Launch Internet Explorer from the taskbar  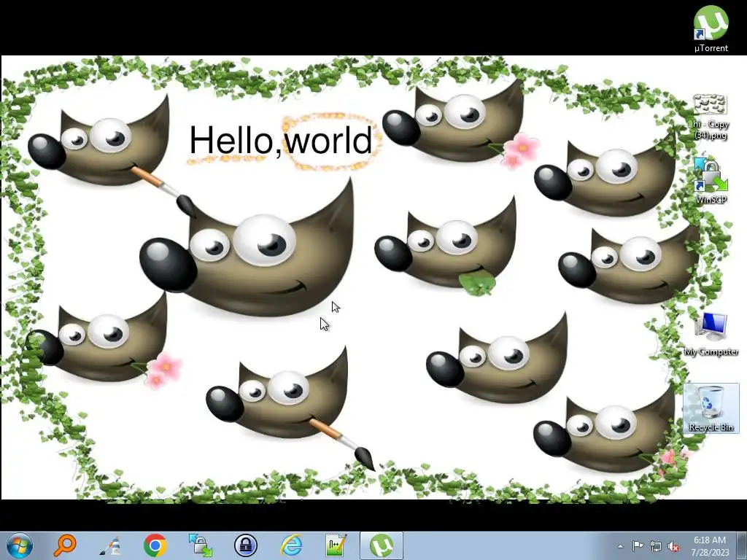291,545
